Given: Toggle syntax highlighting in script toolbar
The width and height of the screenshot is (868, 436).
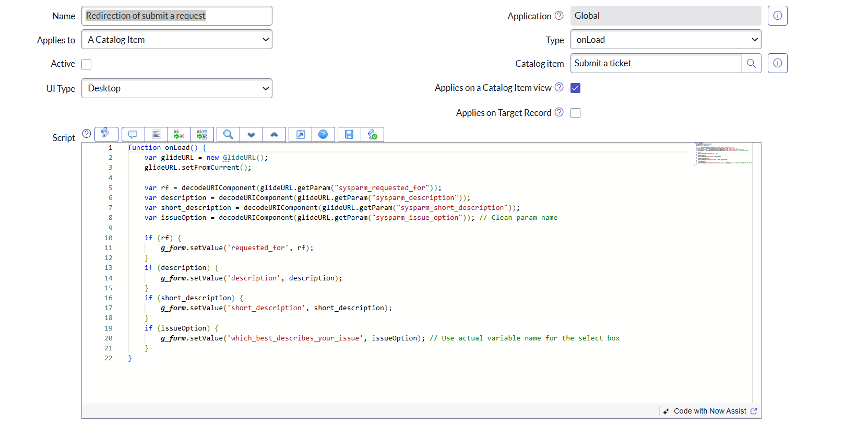Looking at the screenshot, I should (x=106, y=134).
